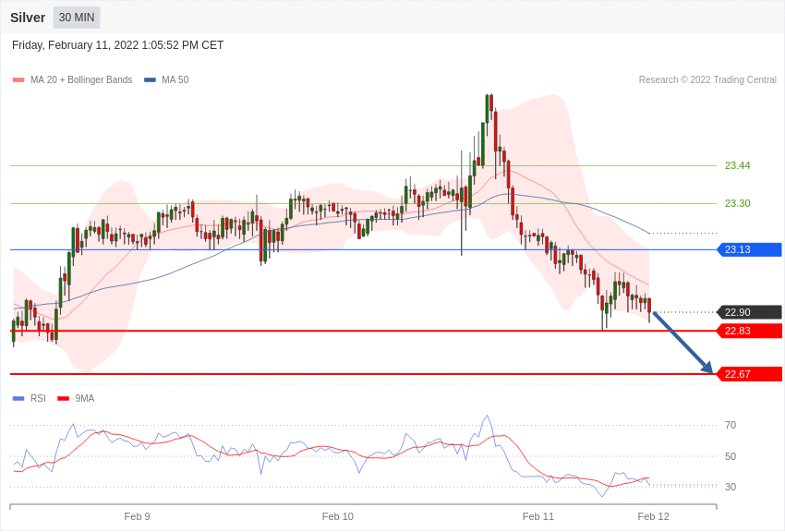Select the black 22.90 current price tag
785x532 pixels.
coord(750,312)
